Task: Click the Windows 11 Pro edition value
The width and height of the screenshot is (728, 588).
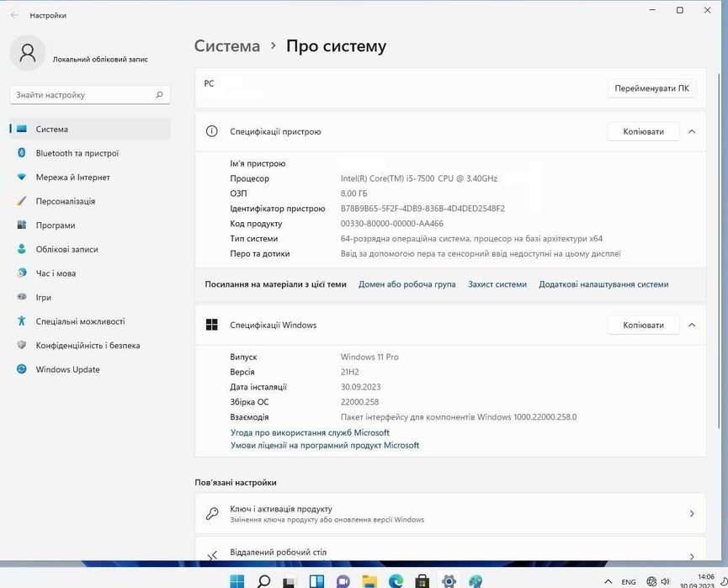Action: 369,357
